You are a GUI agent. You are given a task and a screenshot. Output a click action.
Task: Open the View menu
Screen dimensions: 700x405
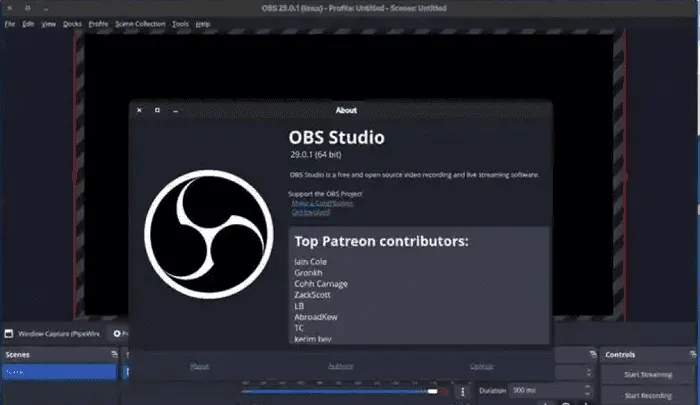point(49,24)
